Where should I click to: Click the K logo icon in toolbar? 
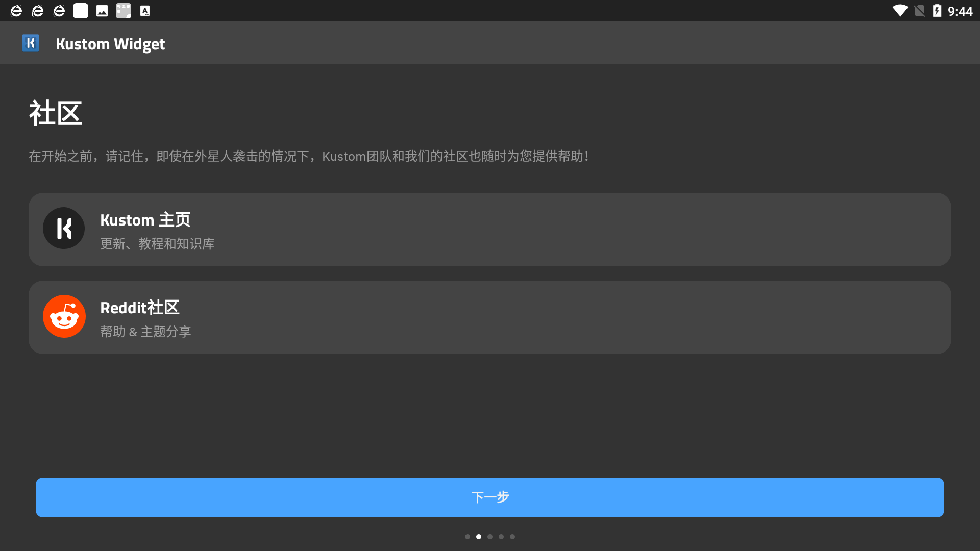30,43
